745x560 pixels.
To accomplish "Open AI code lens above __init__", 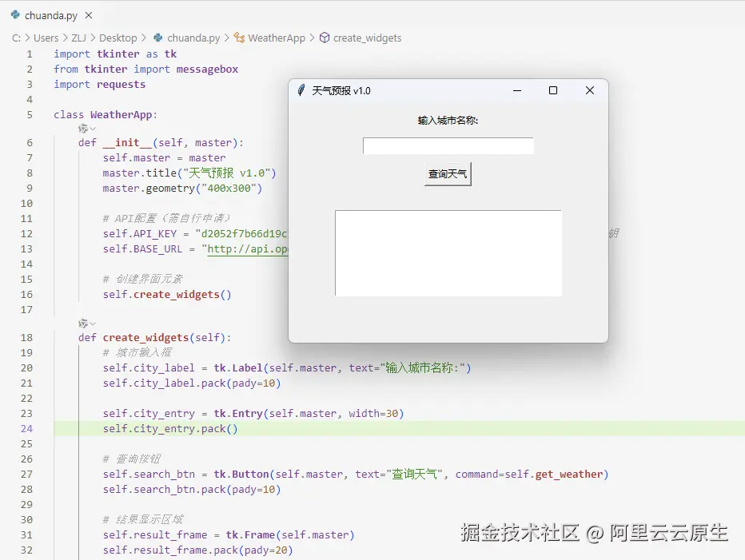I will (83, 129).
